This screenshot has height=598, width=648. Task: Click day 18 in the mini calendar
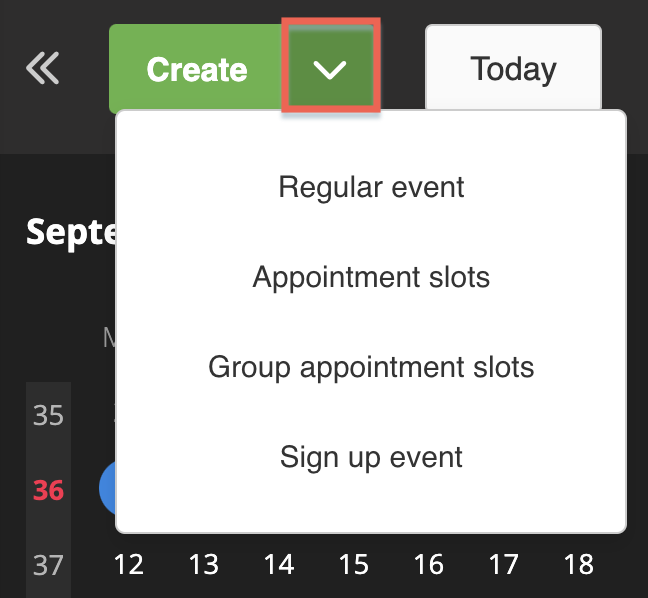pos(579,565)
